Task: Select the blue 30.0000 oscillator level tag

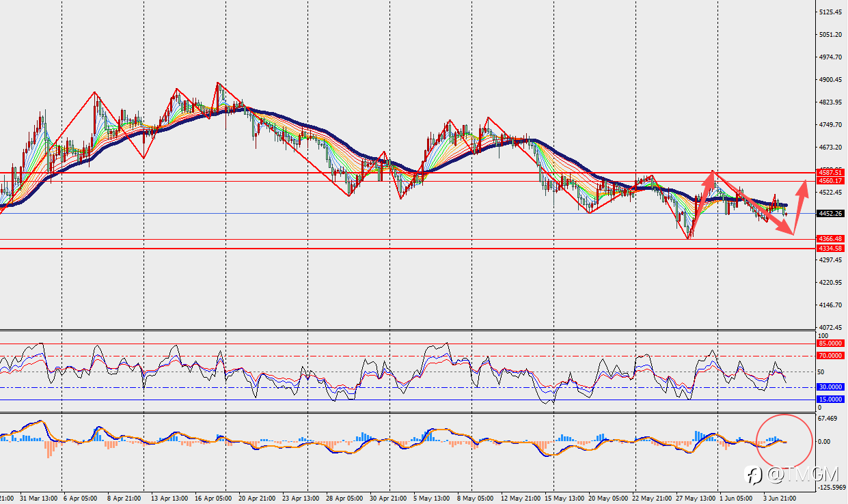Action: click(830, 387)
